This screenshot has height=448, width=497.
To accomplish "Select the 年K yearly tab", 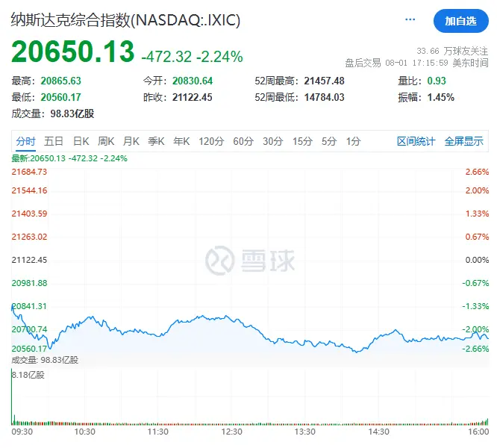I will (181, 141).
